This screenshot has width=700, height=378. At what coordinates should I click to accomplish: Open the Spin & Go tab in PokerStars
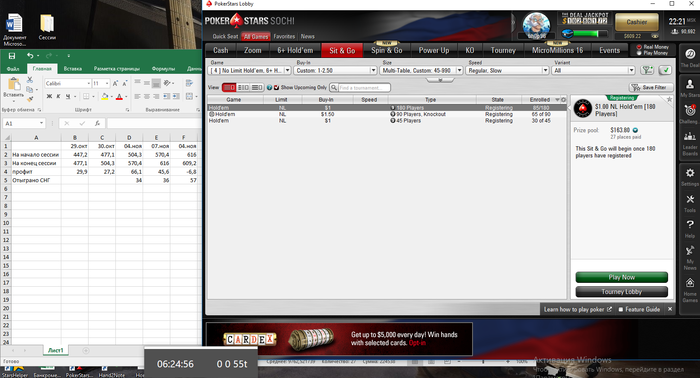coord(387,50)
